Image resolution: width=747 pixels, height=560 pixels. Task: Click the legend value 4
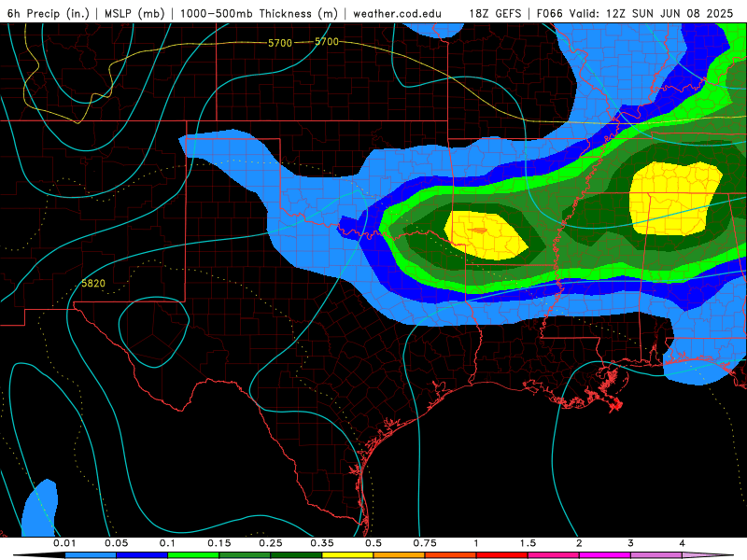[683, 543]
